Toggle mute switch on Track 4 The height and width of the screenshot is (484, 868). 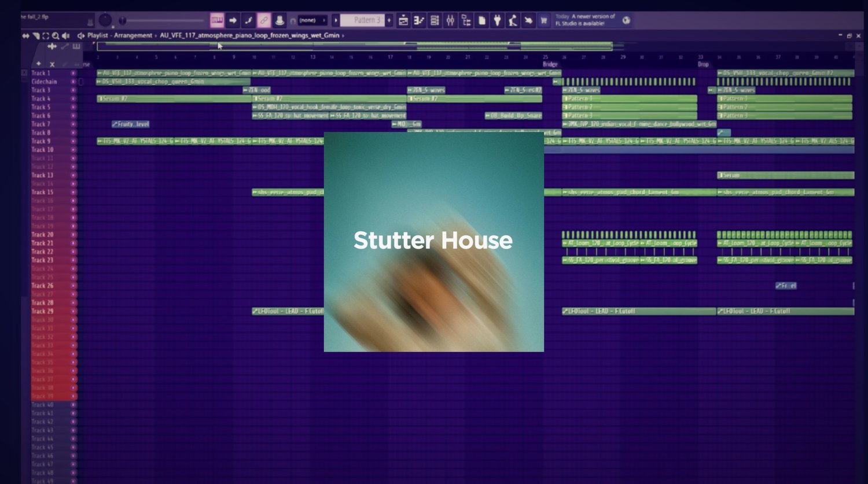click(73, 99)
